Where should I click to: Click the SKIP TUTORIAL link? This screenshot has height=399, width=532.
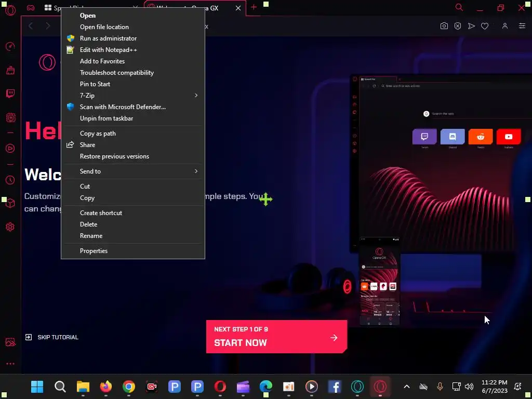tap(52, 337)
